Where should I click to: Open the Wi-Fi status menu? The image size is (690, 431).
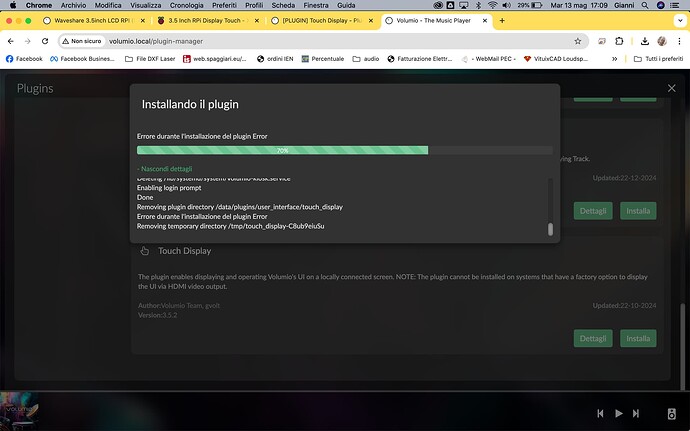pos(492,5)
